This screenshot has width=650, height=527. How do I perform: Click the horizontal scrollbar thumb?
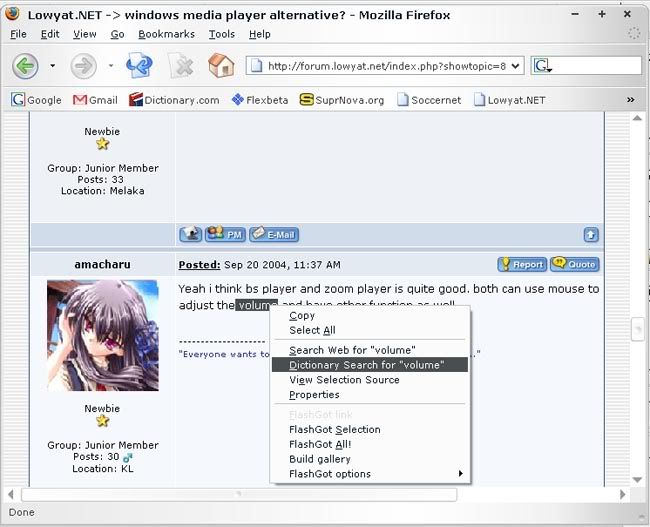tap(239, 494)
